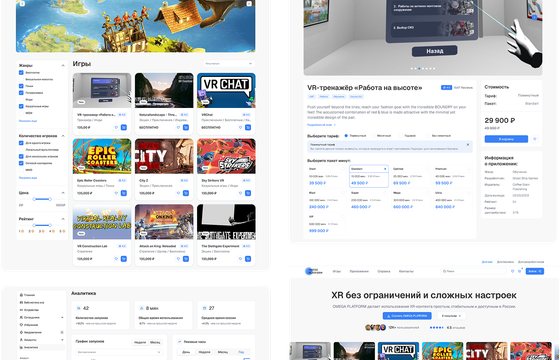The width and height of the screenshot is (560, 360).
Task: Favorite Naturallandscape game with heart icon
Action: coord(178,128)
